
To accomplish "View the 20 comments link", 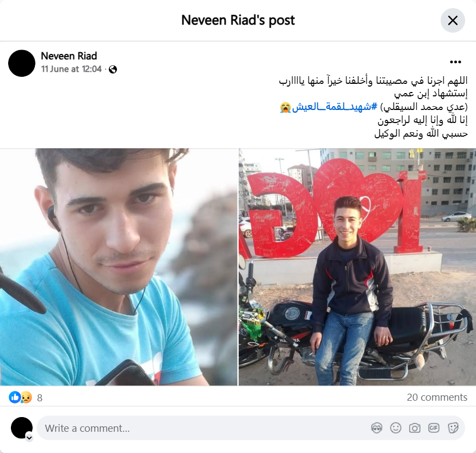I will point(437,397).
